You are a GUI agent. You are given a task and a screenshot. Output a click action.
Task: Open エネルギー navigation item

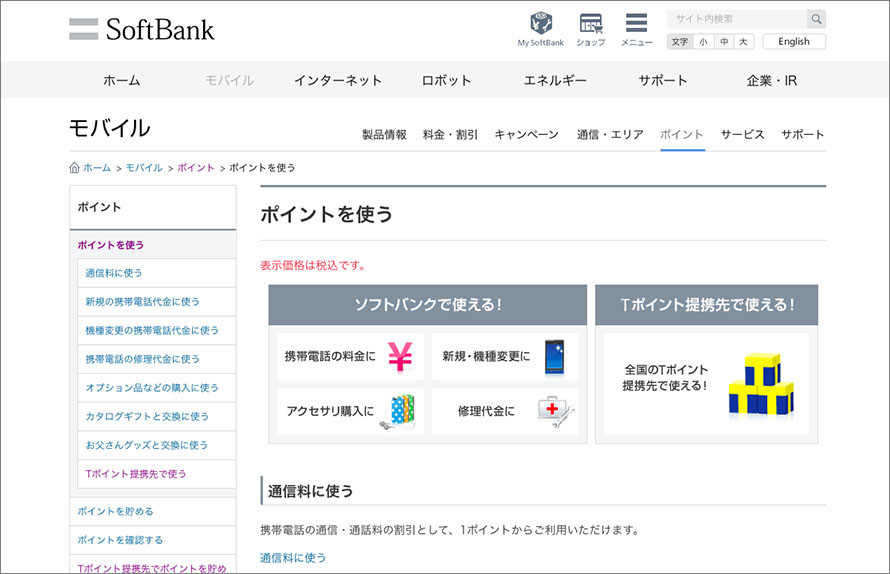pos(555,81)
